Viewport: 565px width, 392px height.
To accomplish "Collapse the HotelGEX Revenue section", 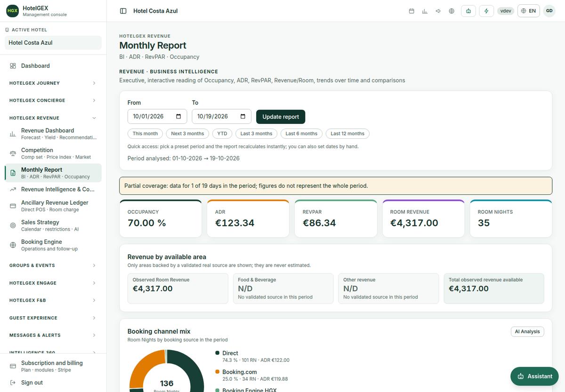I will point(53,118).
